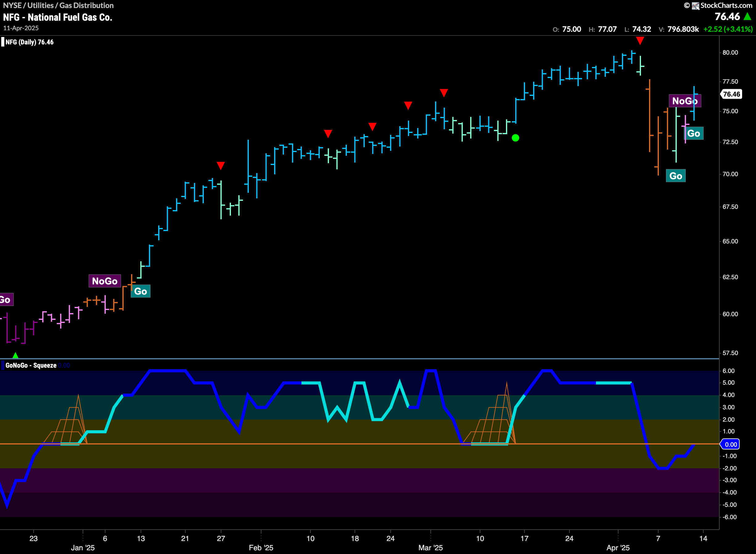Image resolution: width=756 pixels, height=554 pixels.
Task: Click the 65.00 price axis label
Action: (x=730, y=242)
